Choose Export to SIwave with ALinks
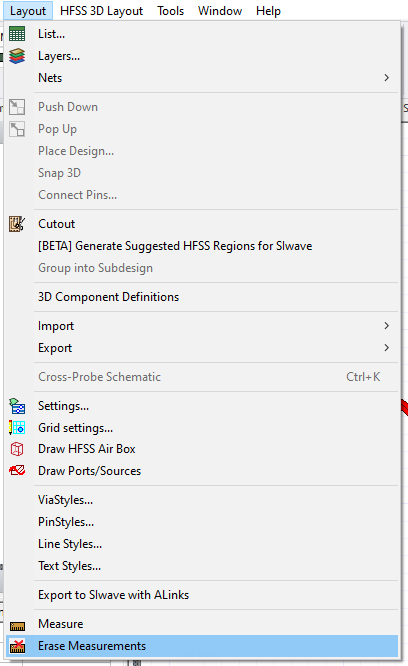 (x=202, y=595)
